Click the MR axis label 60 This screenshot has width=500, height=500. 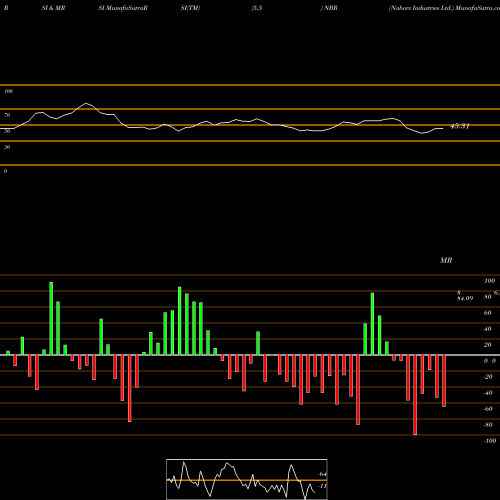pos(487,313)
